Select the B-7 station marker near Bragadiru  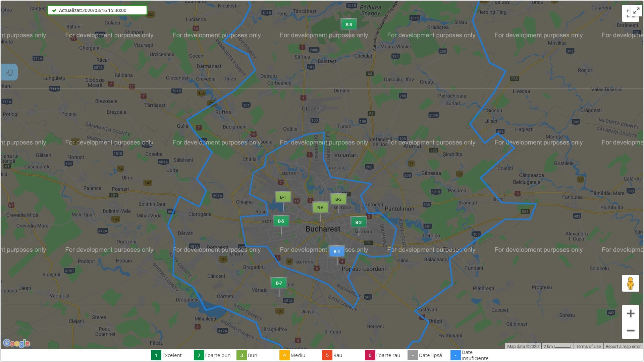coord(279,283)
